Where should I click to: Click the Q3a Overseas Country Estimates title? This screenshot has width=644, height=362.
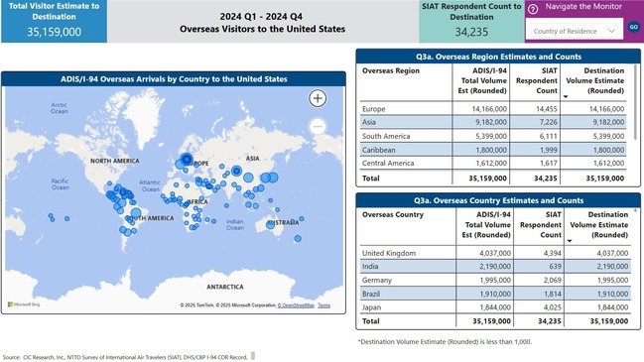coord(498,200)
